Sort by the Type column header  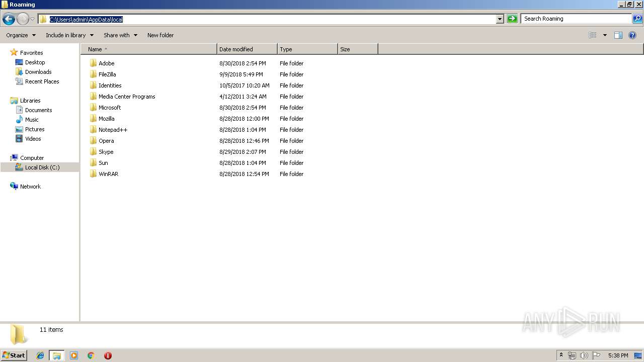point(307,49)
